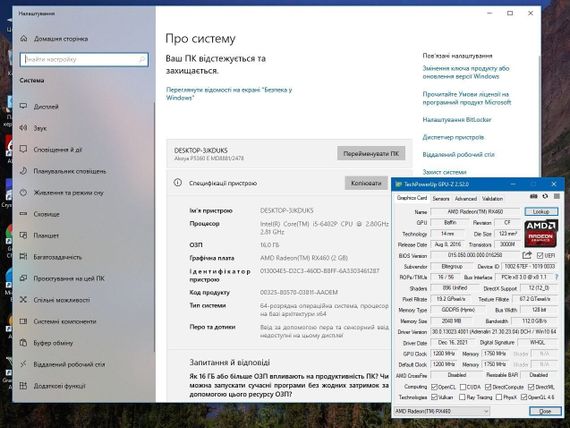Toggle the UEFI checkbox in GPU-Z
This screenshot has height=428, width=570.
coord(540,256)
